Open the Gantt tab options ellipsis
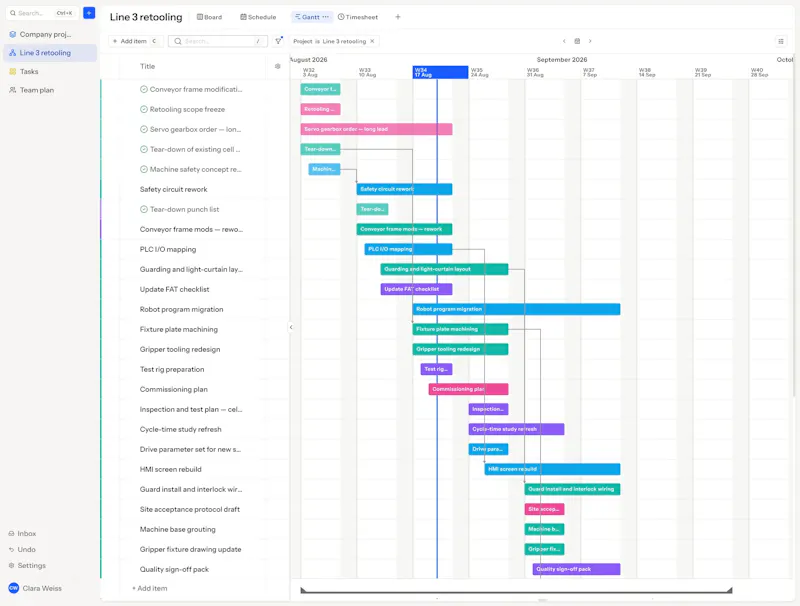800x606 pixels. 326,17
